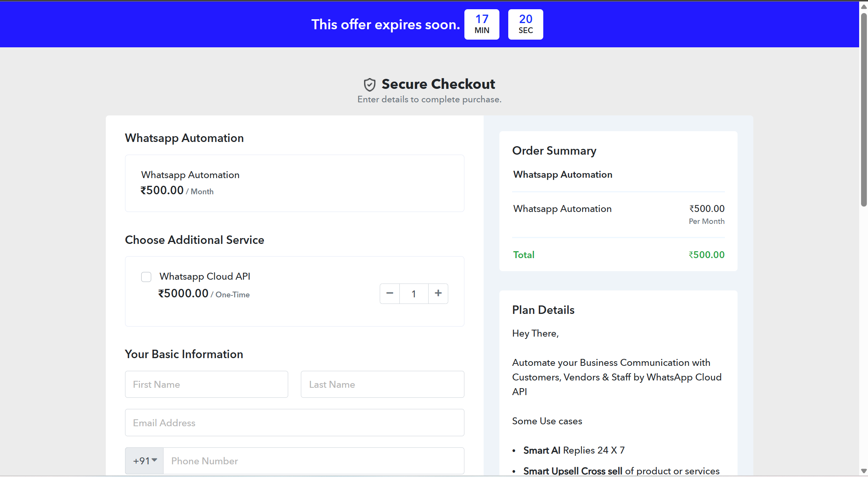The width and height of the screenshot is (868, 477).
Task: Click the secure checkout shield icon
Action: (x=369, y=85)
